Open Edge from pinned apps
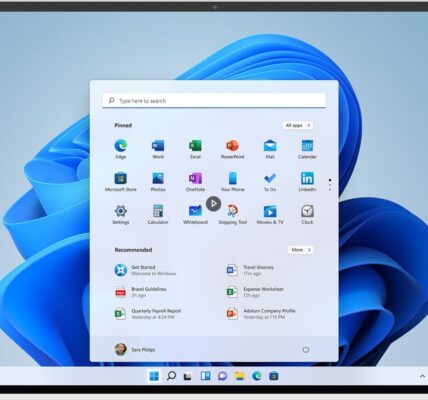 121,149
